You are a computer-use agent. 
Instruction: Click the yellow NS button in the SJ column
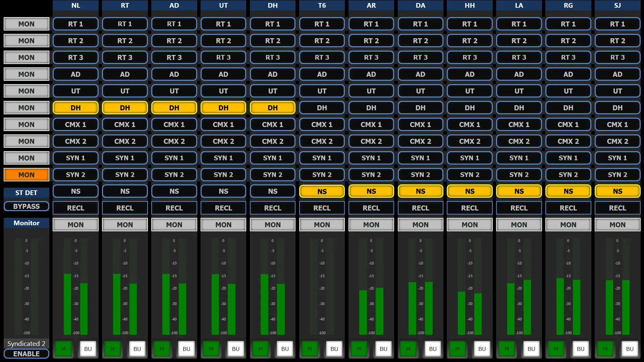pyautogui.click(x=618, y=191)
